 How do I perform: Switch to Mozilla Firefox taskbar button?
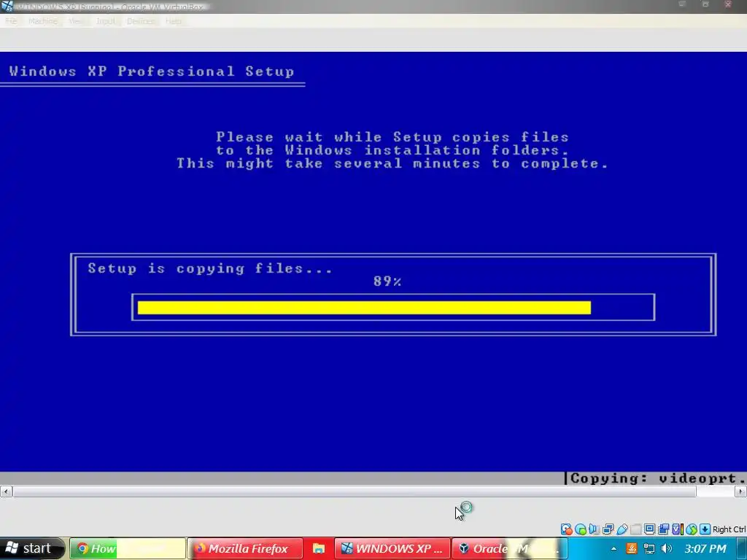[x=245, y=548]
